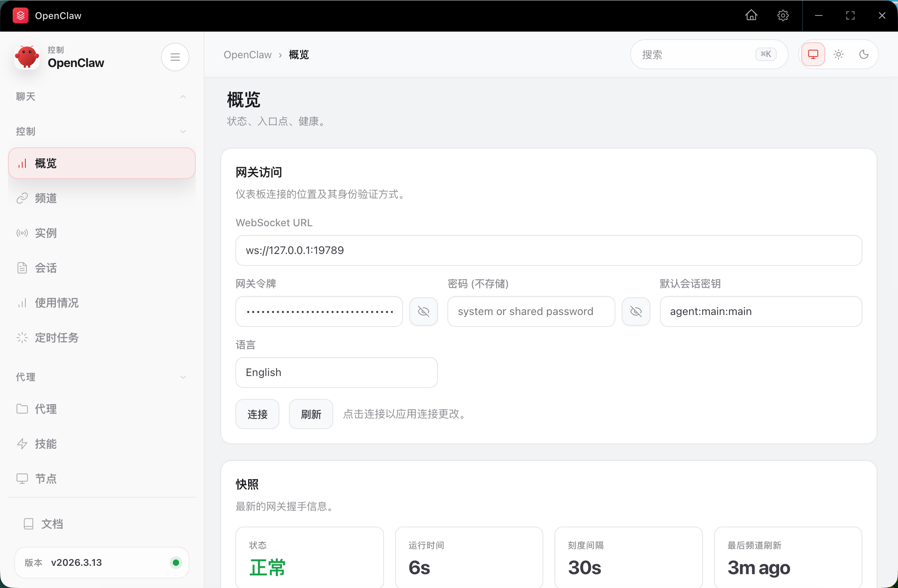Open the 会话 page

pos(45,268)
